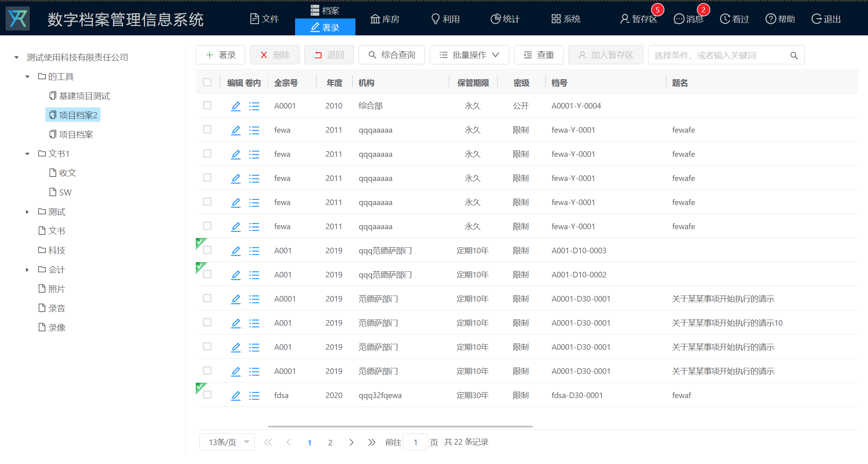Expand the 测试 folder
868x464 pixels.
click(27, 212)
